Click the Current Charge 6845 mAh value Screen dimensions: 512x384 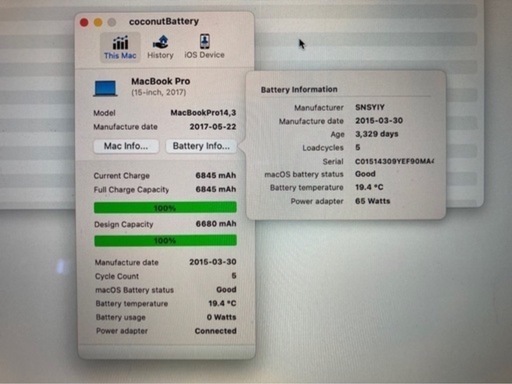tap(216, 175)
